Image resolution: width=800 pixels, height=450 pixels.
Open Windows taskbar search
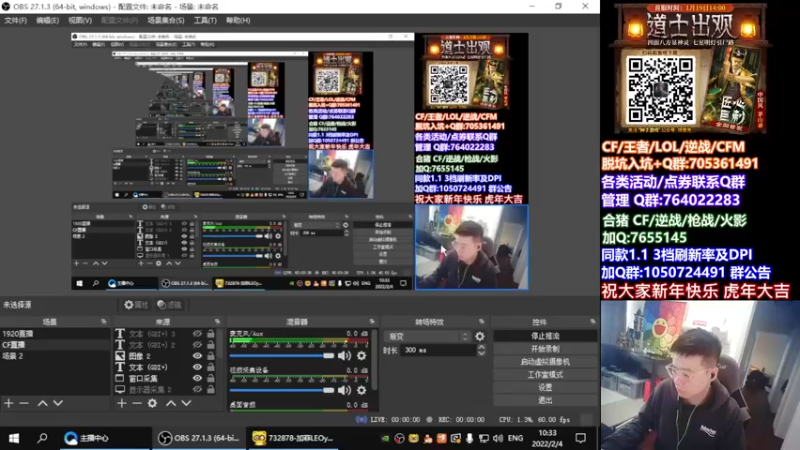point(42,438)
